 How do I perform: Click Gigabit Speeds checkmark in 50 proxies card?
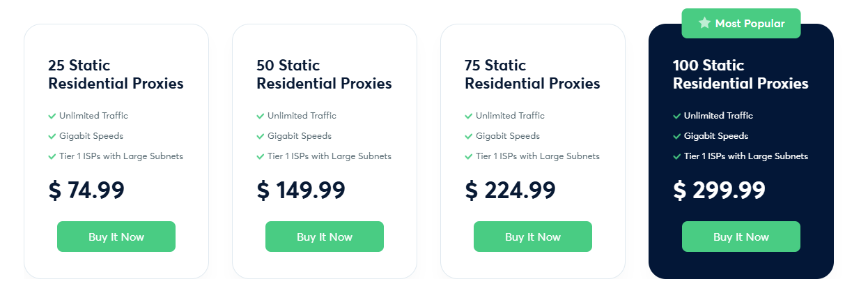(261, 136)
